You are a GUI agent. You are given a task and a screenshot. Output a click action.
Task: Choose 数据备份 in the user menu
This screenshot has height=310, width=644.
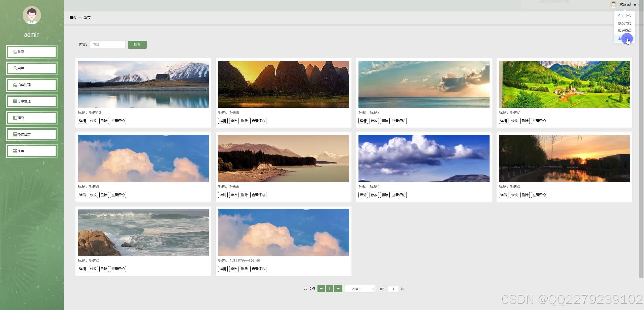point(624,31)
